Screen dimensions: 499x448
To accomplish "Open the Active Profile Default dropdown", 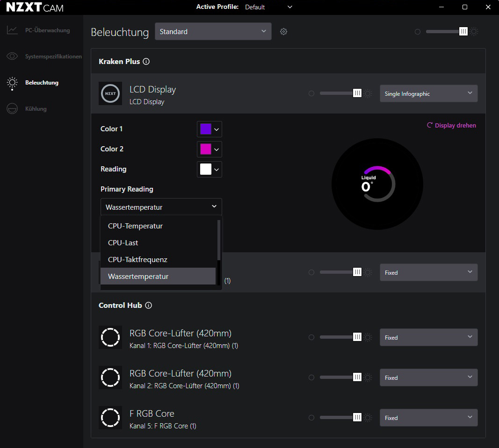I will point(268,7).
